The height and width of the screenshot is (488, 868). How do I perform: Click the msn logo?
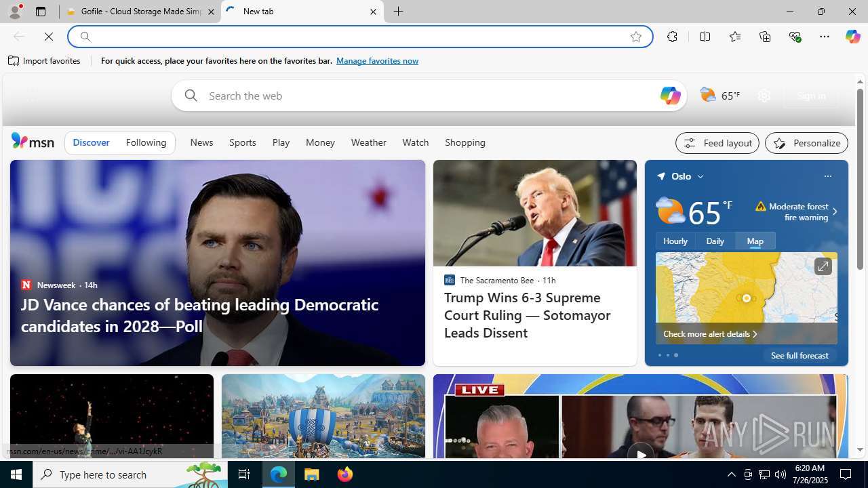pyautogui.click(x=33, y=141)
